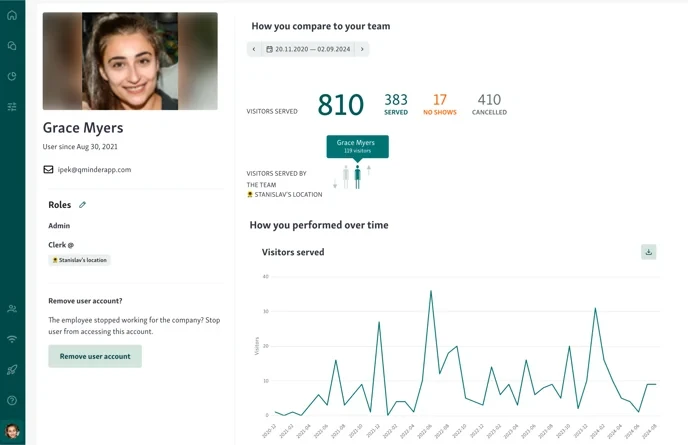Select the highlighted Grace Myers figure in team comparison
688x445 pixels.
coord(357,177)
